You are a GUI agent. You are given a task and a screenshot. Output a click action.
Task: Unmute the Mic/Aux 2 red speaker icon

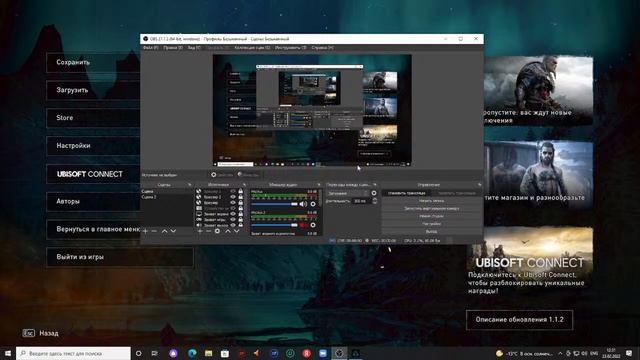(303, 225)
